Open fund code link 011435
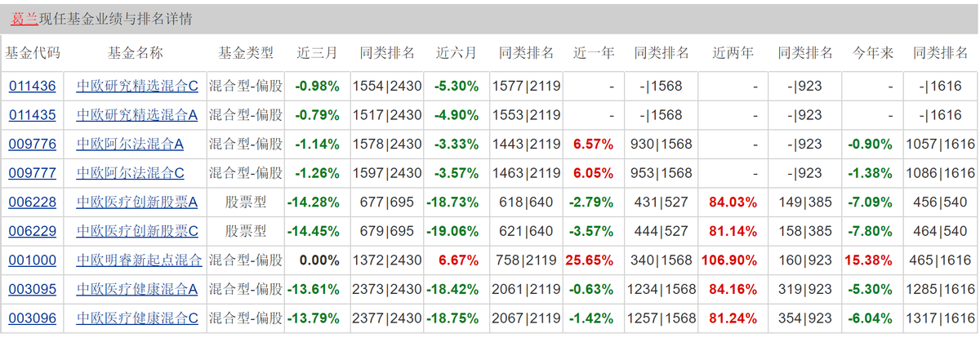The width and height of the screenshot is (980, 338). 33,115
